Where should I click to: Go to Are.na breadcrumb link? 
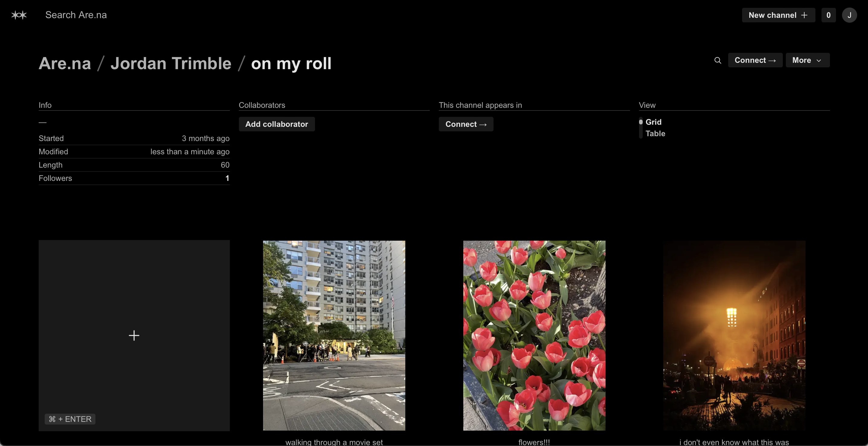click(x=65, y=63)
